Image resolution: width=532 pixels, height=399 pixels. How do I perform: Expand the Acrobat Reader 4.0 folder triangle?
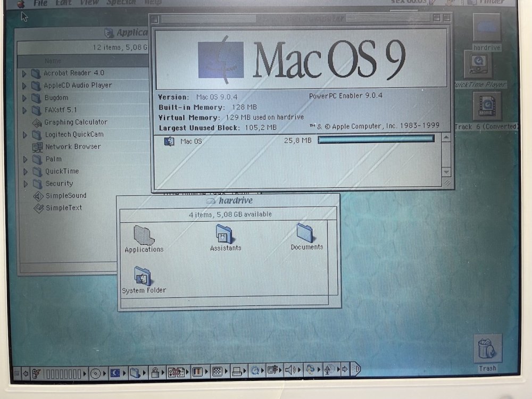pos(24,73)
